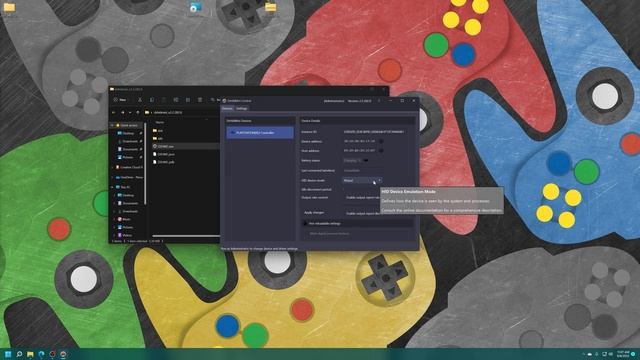Open OneDrive in the navigation pane
The height and width of the screenshot is (360, 640).
pyautogui.click(x=129, y=177)
